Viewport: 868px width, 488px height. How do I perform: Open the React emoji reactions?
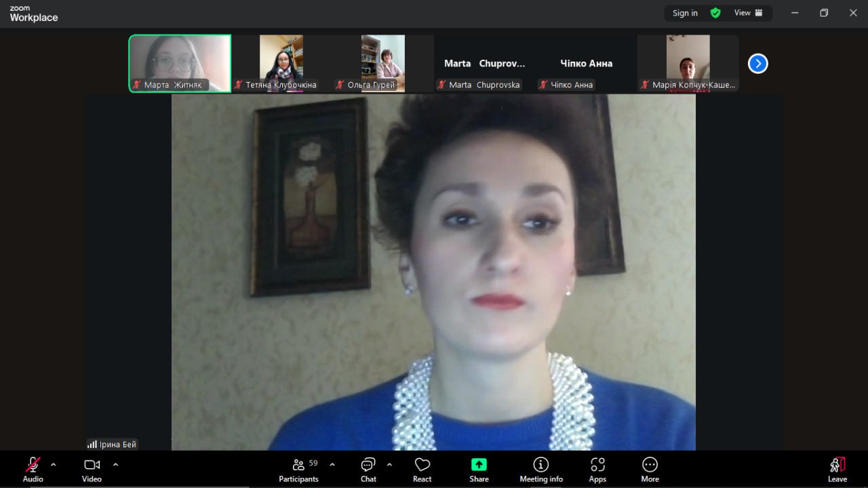click(422, 469)
